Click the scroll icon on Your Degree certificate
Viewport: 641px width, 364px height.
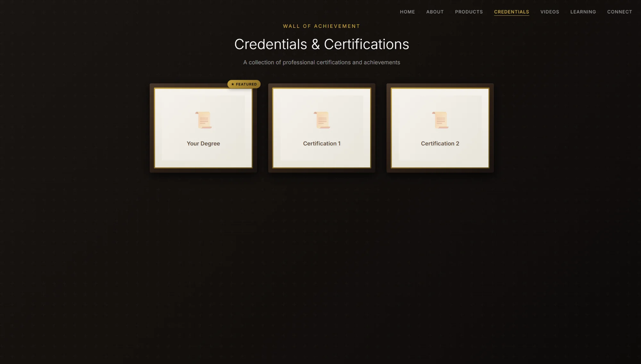[203, 120]
